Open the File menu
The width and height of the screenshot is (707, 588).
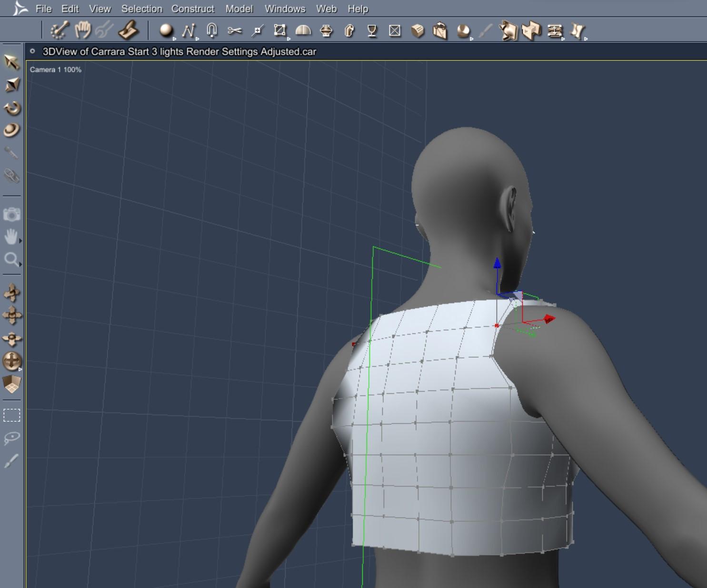43,9
